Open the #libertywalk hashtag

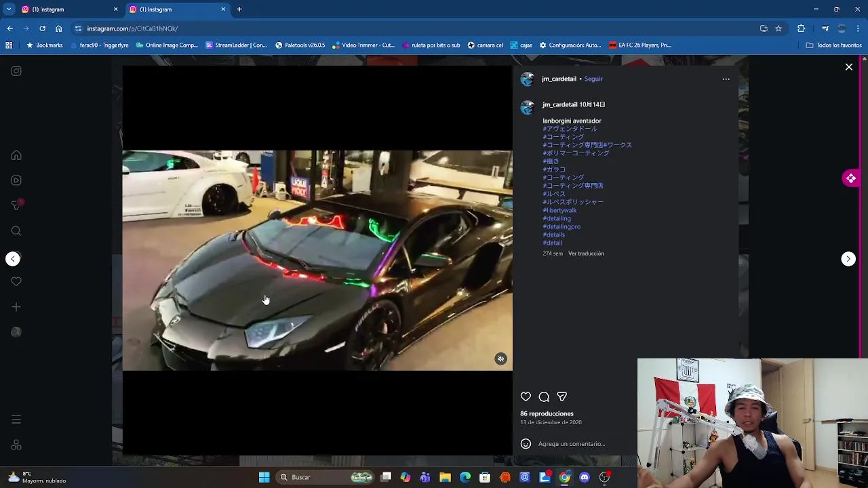point(559,210)
